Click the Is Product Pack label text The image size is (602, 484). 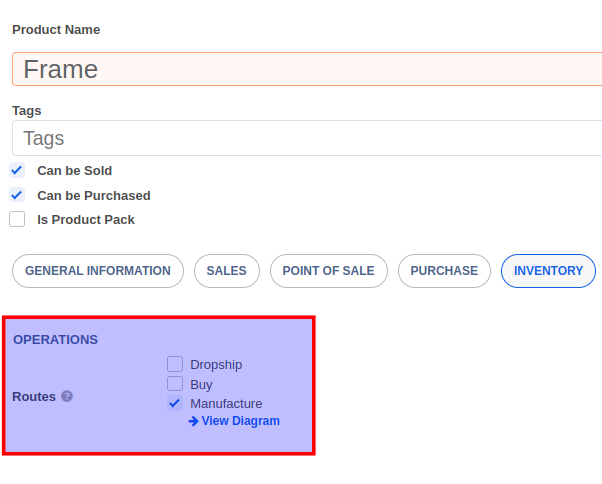pyautogui.click(x=86, y=219)
